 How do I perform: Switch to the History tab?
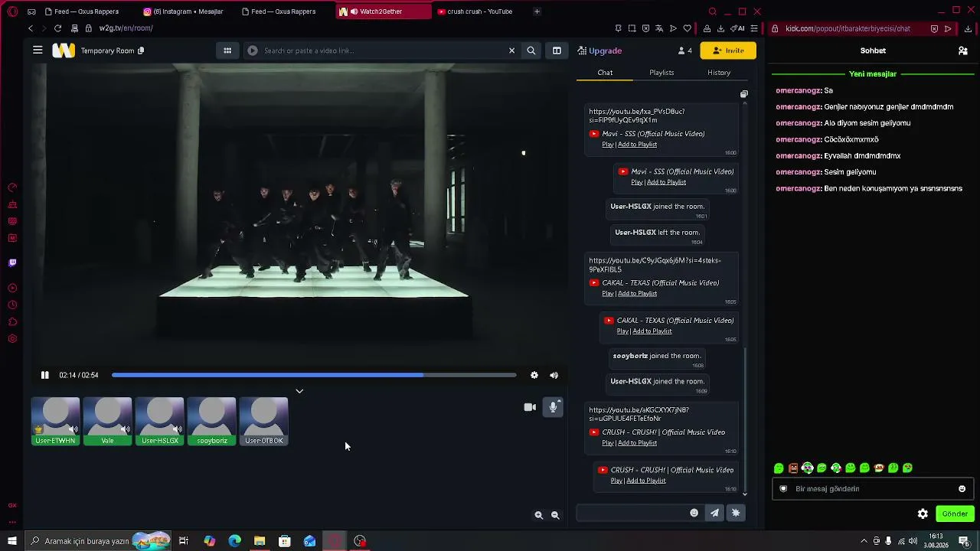pos(719,73)
